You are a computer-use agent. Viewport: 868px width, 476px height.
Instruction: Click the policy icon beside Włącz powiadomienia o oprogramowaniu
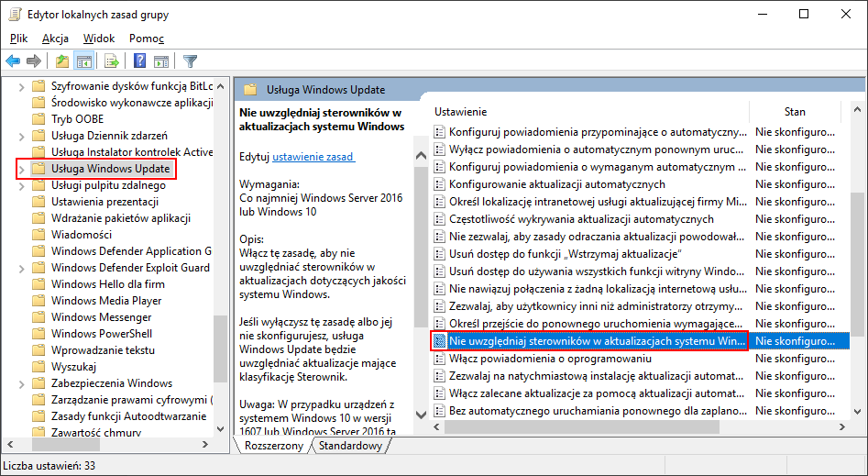click(x=439, y=359)
